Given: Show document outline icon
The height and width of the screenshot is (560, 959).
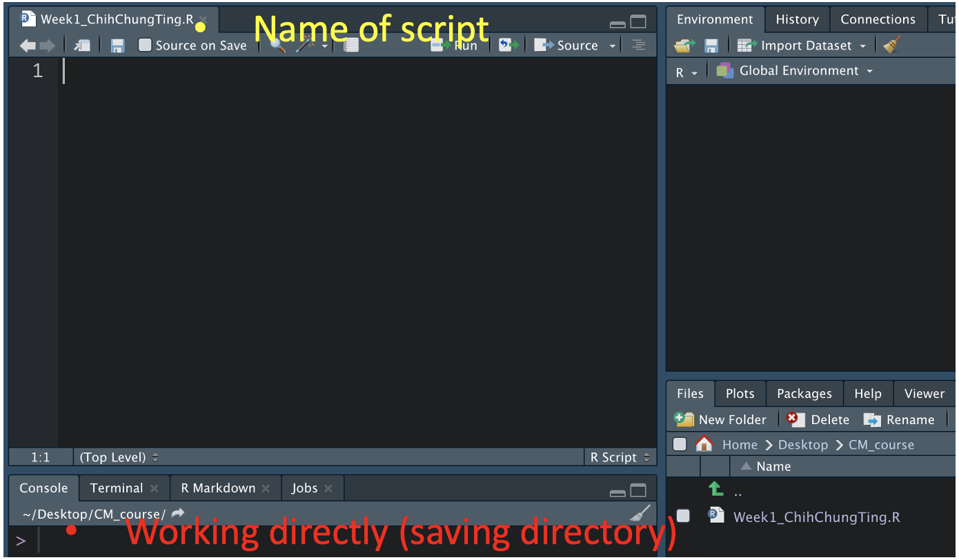Looking at the screenshot, I should point(639,46).
